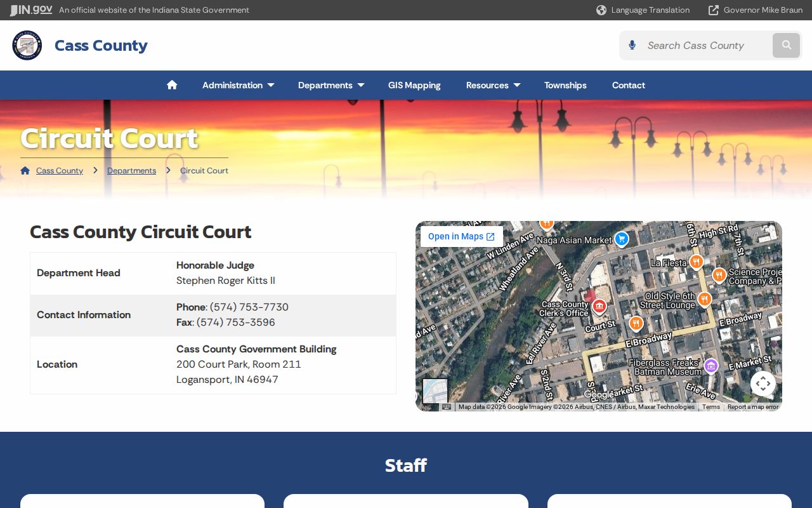This screenshot has width=812, height=508.
Task: Click the La Fiesta restaurant pin
Action: coord(697,262)
